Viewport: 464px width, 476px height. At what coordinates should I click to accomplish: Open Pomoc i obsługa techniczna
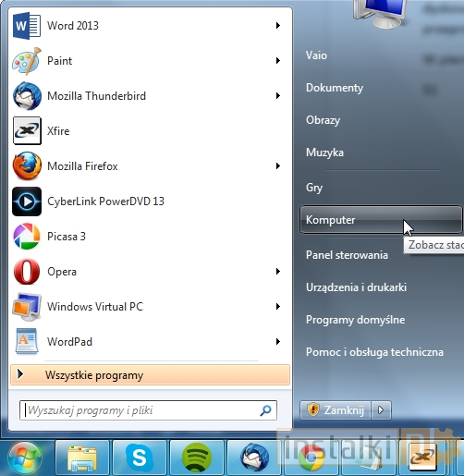point(374,352)
